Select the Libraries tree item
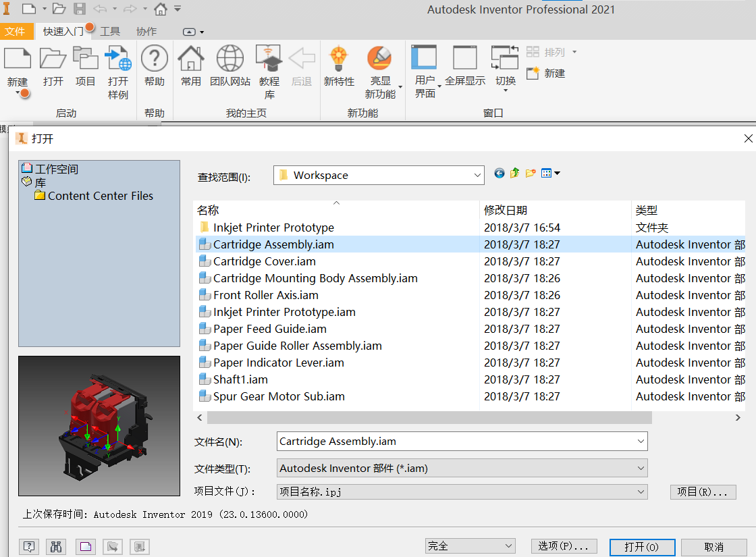756x557 pixels. [34, 182]
